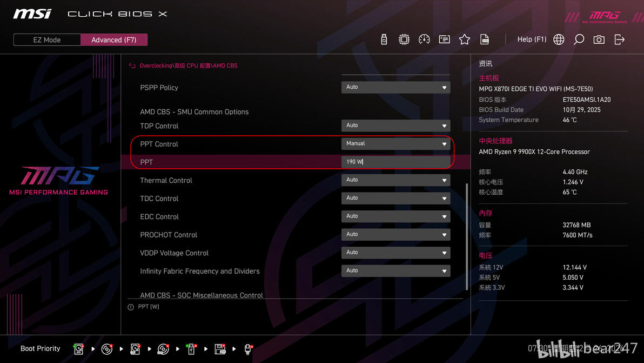Click the PPT Control label
Screen dimensions: 644x363
click(159, 144)
